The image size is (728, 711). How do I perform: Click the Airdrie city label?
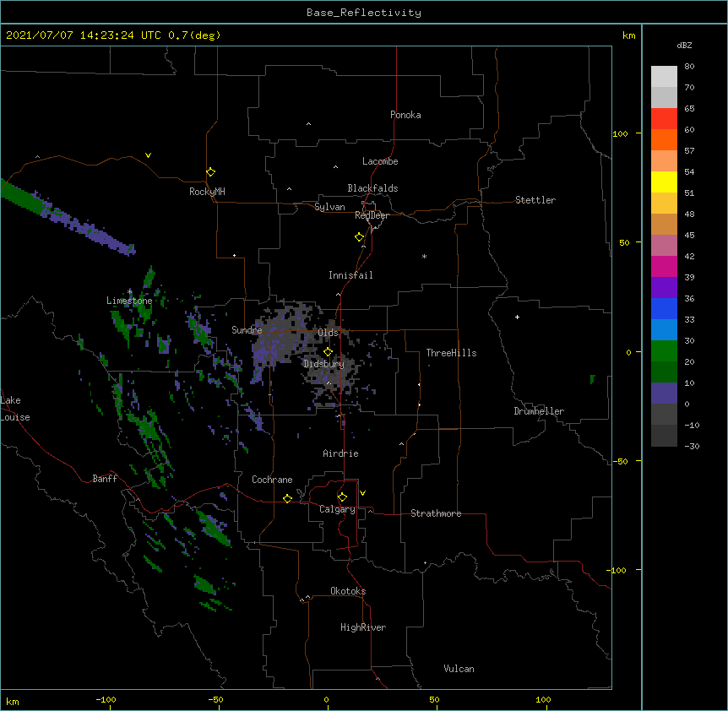(341, 453)
